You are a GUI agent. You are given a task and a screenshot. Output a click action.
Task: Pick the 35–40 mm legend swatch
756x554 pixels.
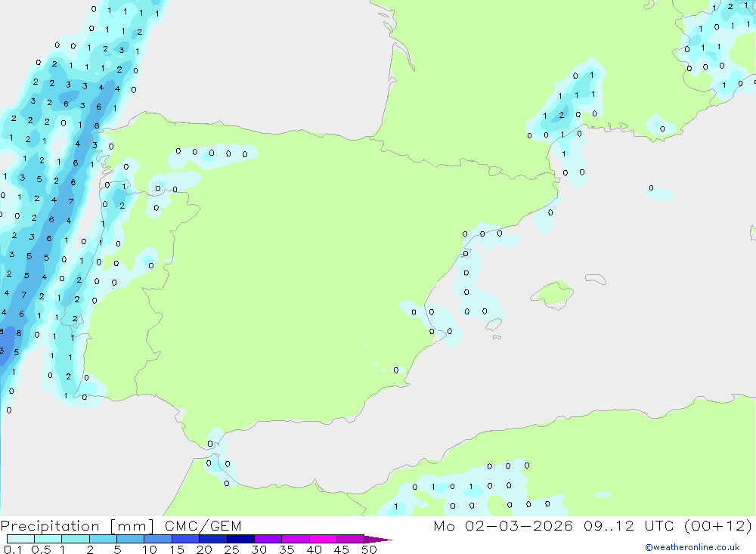click(296, 539)
